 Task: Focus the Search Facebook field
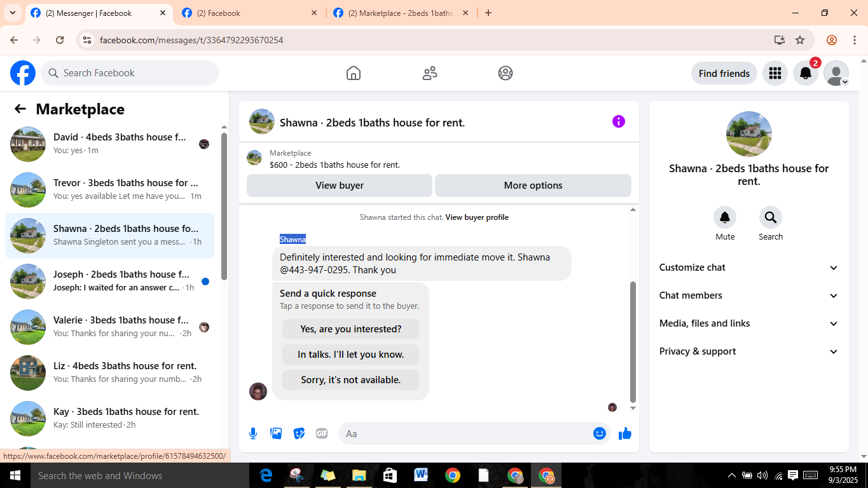130,73
